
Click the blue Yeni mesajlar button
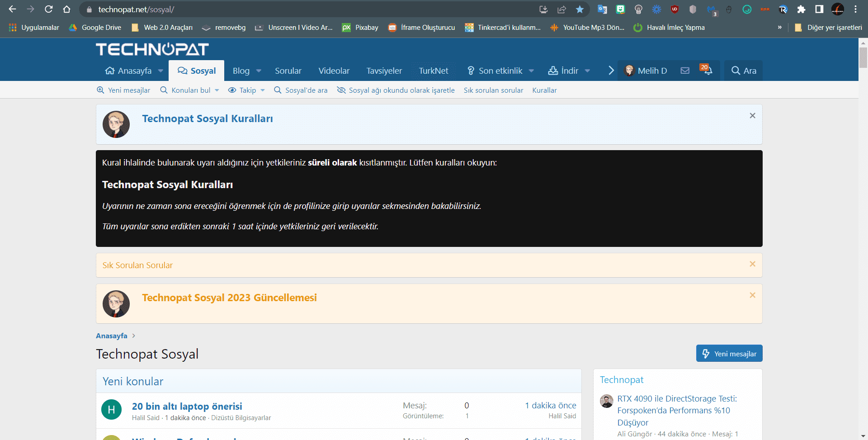[729, 354]
